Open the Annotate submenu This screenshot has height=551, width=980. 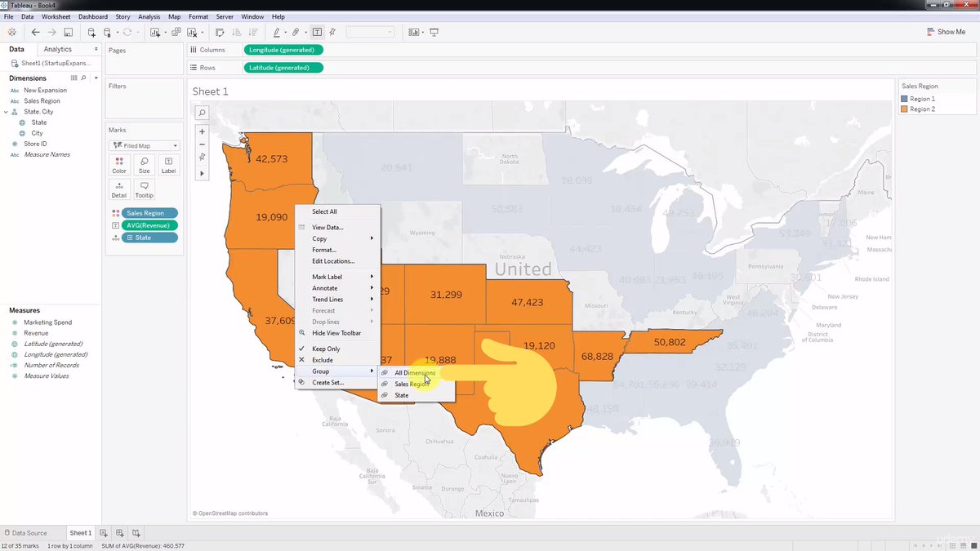337,288
